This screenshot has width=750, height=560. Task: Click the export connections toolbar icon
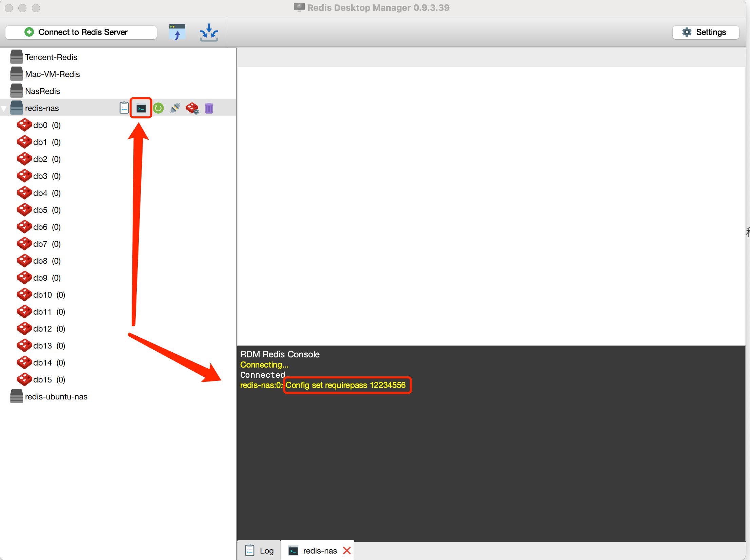pos(209,32)
